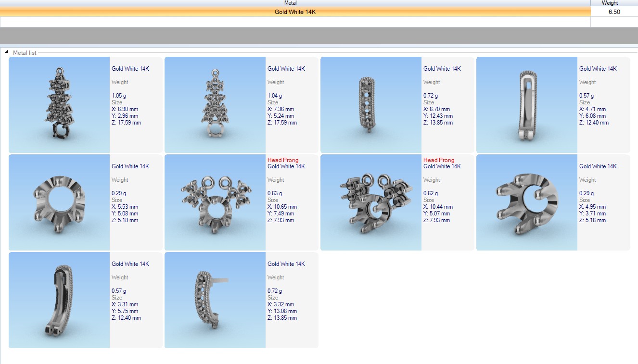Screen dimensions: 638x364
Task: Open the 1.05 g pendant thumbnail
Action: 59,105
